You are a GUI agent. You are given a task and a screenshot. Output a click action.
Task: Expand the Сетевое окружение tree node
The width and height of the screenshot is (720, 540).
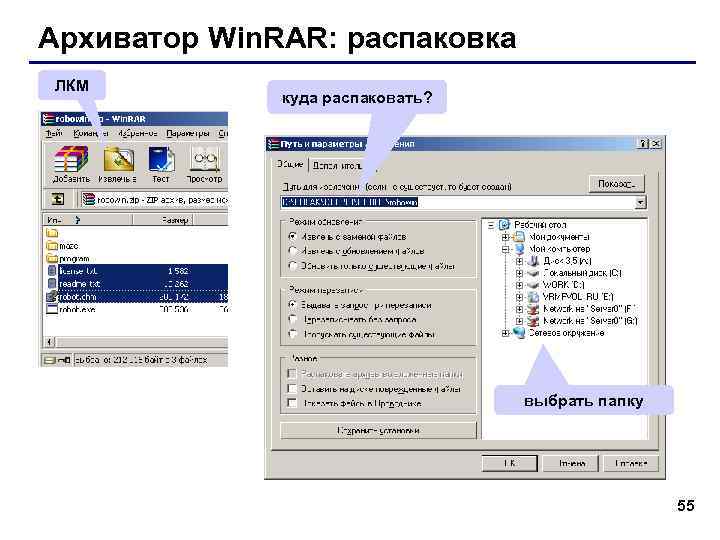tap(505, 333)
